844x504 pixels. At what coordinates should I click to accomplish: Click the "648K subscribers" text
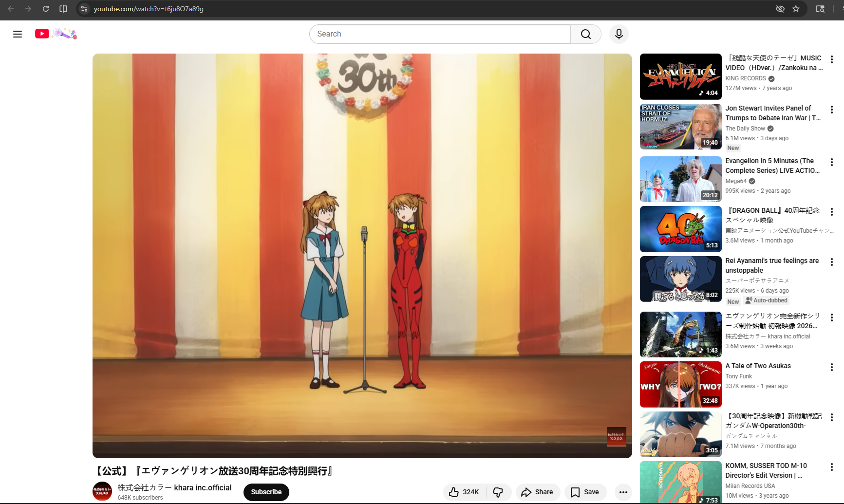[x=140, y=498]
